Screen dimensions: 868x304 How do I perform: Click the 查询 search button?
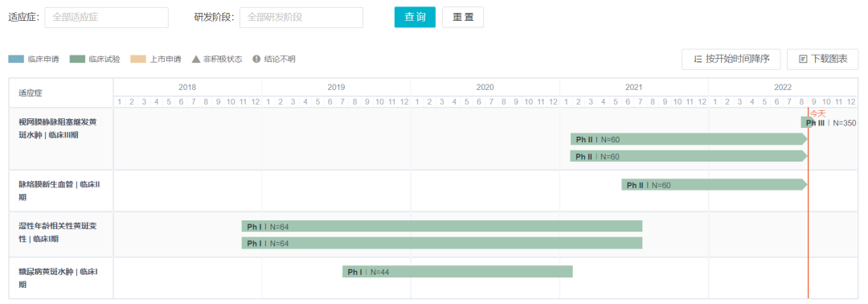(416, 17)
